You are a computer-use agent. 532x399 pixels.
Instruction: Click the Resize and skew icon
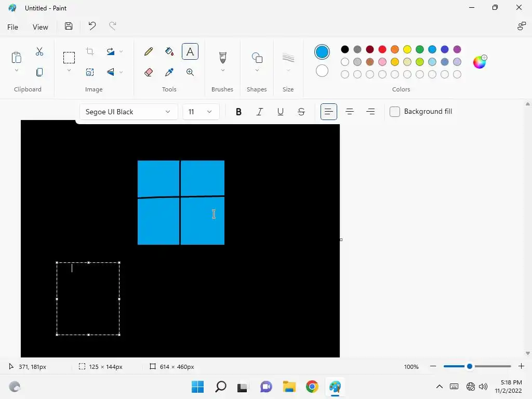tap(90, 72)
